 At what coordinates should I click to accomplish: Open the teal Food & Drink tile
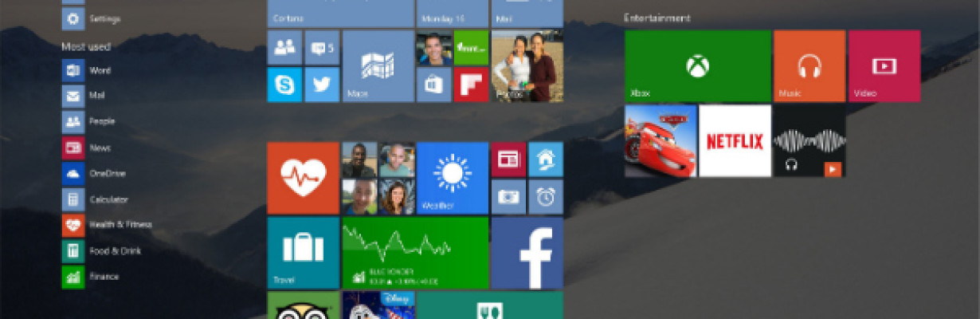click(x=490, y=305)
